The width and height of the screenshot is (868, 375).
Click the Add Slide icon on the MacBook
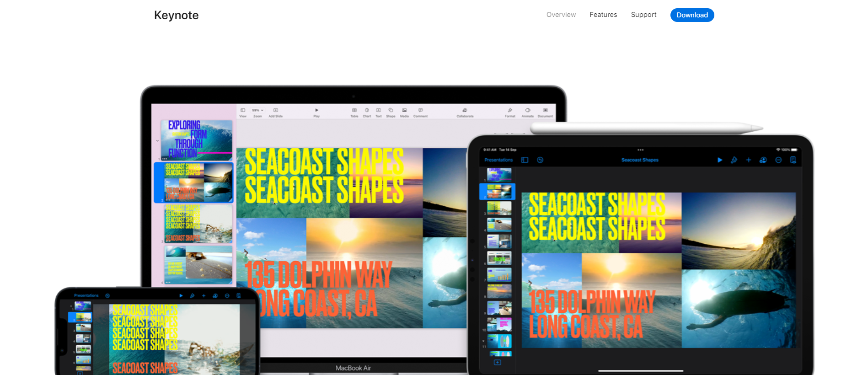click(x=276, y=110)
